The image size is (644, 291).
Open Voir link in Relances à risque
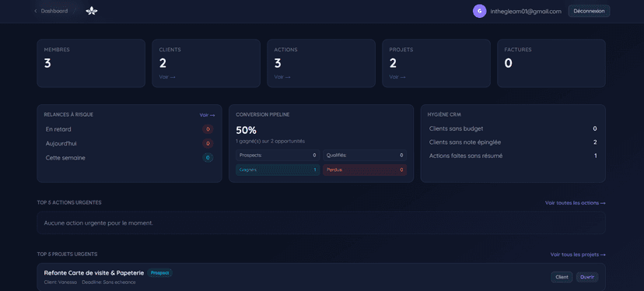[x=207, y=115]
